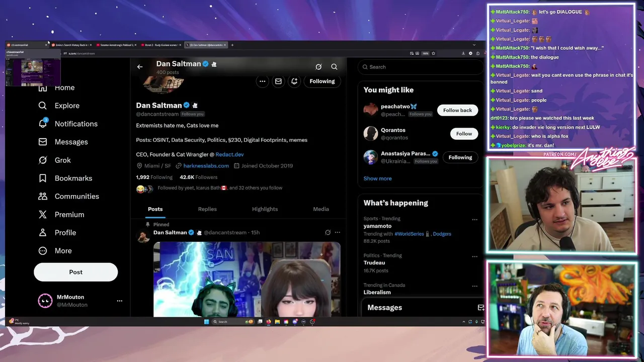The image size is (644, 362).
Task: Bookmark the page with the address bar star icon
Action: click(x=433, y=53)
